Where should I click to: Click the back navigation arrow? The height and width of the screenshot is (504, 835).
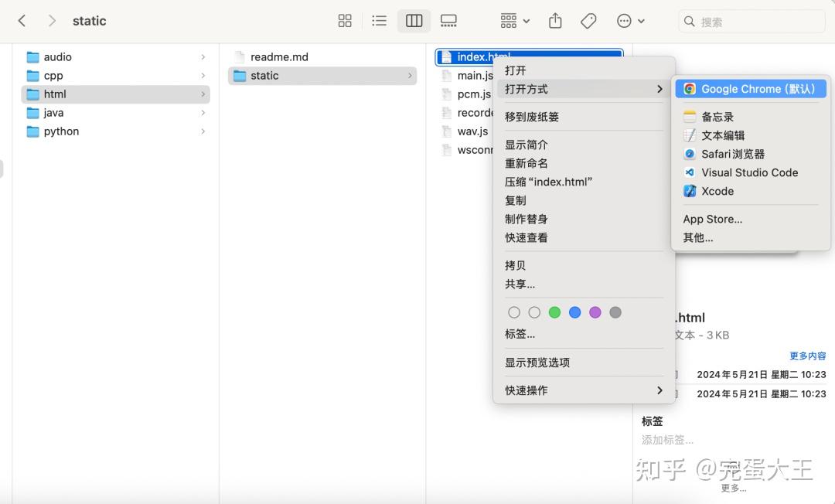[22, 21]
